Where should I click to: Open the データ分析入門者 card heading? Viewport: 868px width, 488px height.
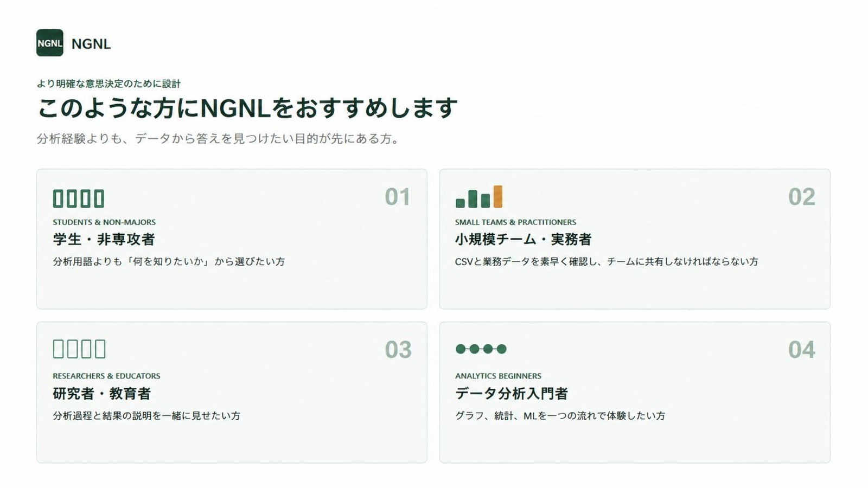tap(512, 393)
